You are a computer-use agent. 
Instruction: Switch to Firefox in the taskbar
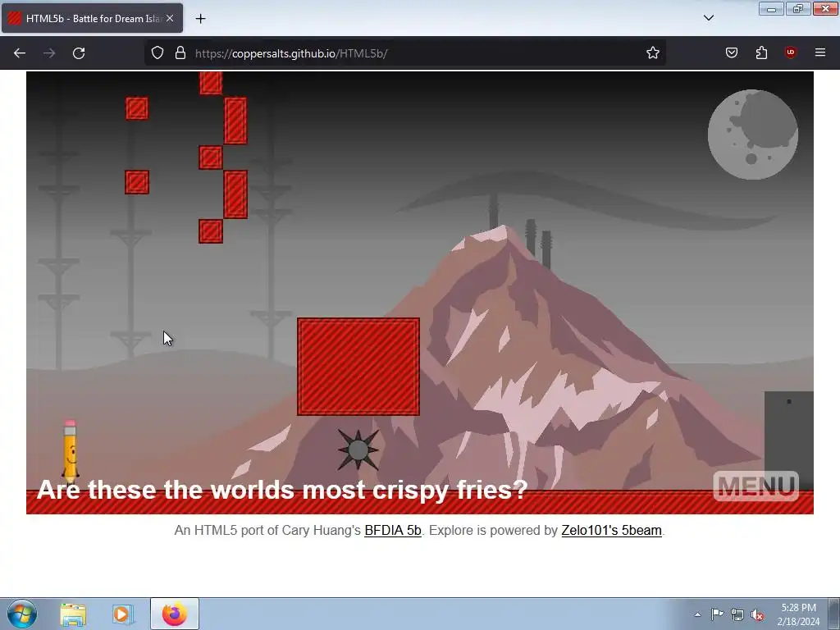click(x=175, y=614)
